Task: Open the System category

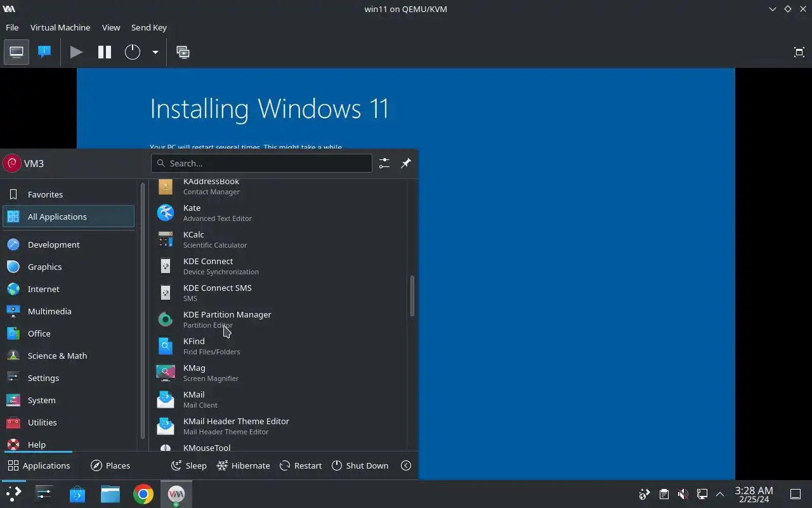Action: point(69,400)
